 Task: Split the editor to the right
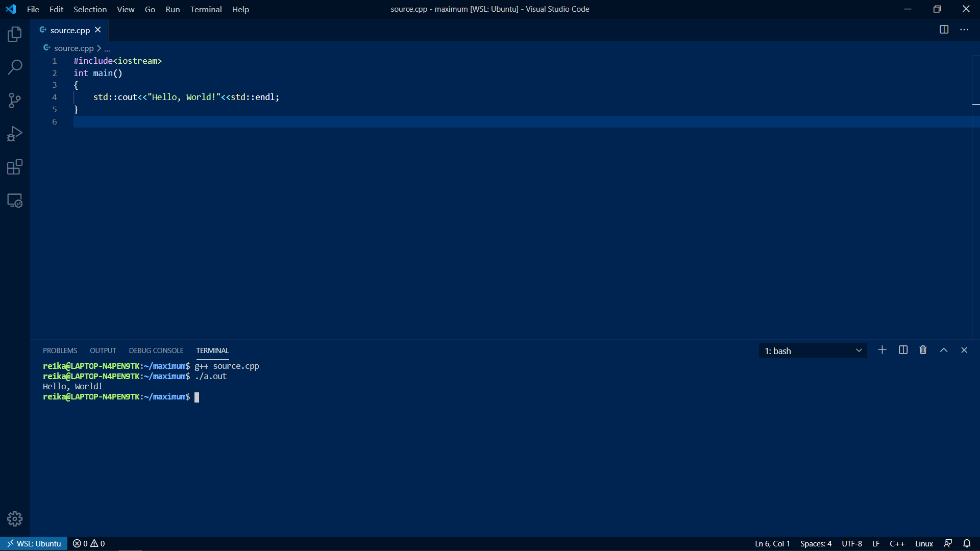click(944, 30)
